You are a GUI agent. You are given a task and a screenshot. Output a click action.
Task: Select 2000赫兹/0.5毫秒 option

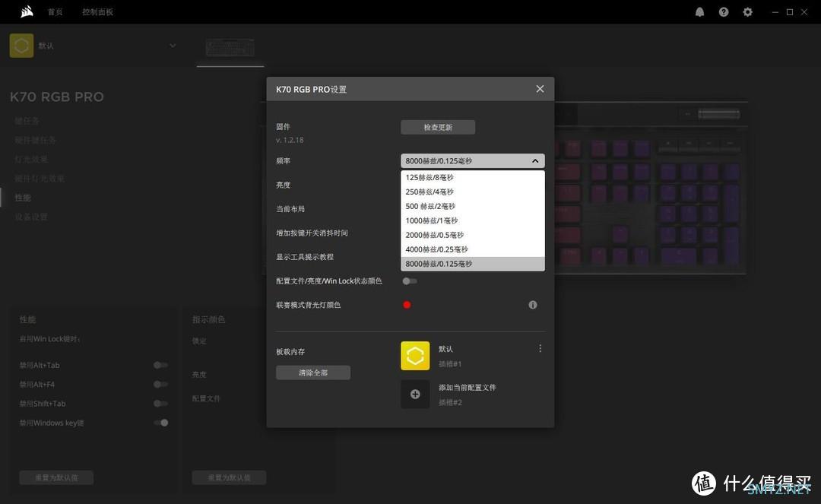473,235
